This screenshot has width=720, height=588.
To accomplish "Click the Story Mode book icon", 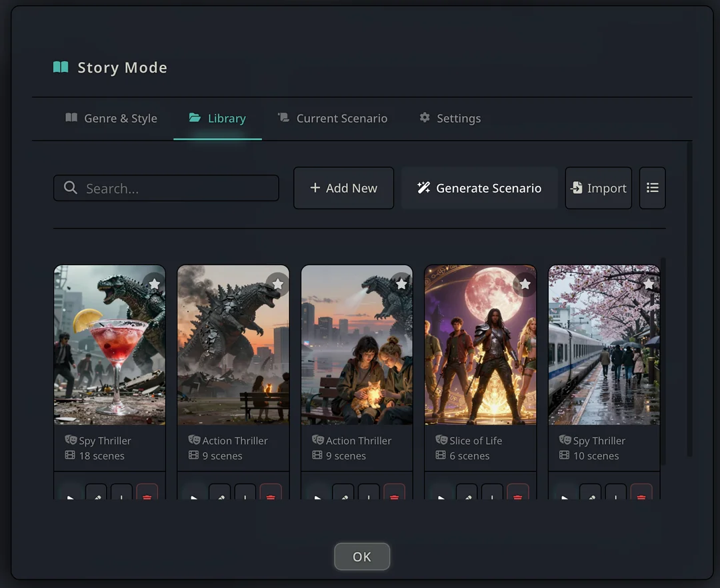I will point(61,67).
